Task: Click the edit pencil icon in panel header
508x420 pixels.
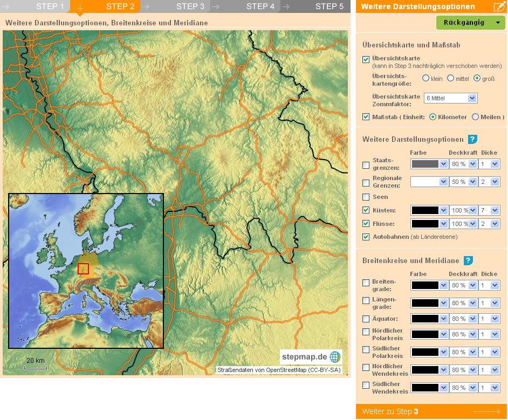Action: click(498, 7)
